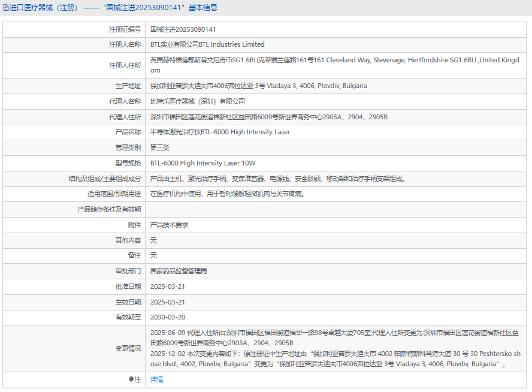Click empty 产品储存条件及有效期 value cell

point(335,209)
